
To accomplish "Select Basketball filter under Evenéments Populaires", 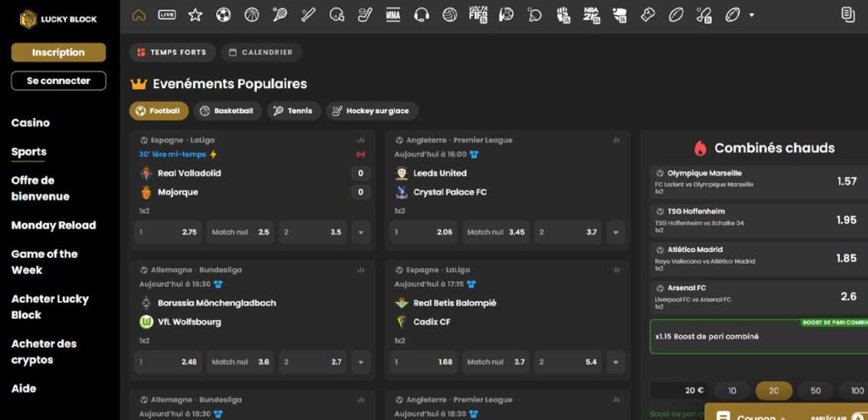I will tap(227, 111).
